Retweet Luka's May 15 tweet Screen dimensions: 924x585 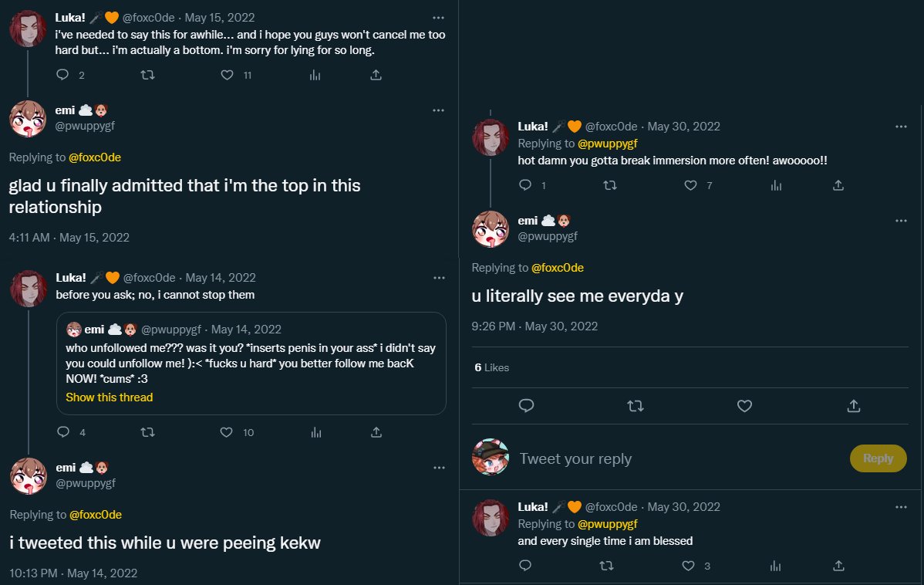[x=148, y=75]
